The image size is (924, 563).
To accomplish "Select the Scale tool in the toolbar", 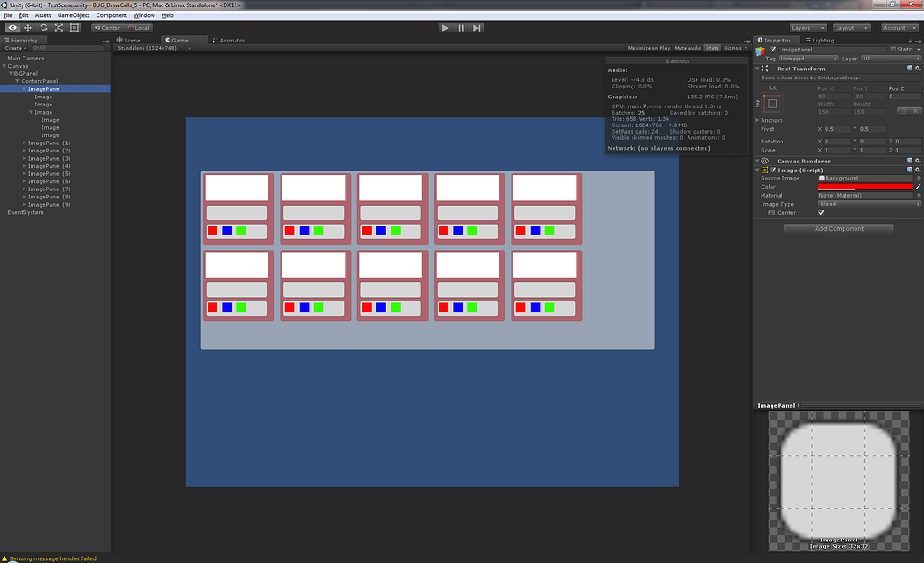I will [x=58, y=27].
